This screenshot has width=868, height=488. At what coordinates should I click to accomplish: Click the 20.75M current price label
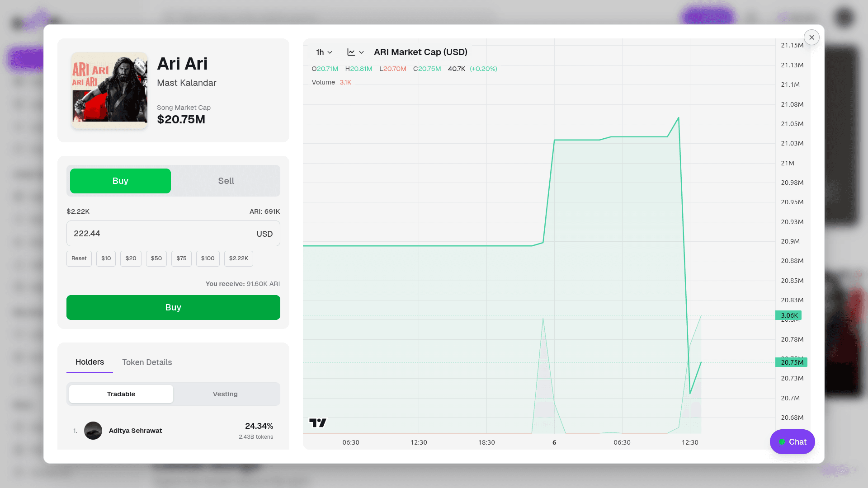point(791,362)
